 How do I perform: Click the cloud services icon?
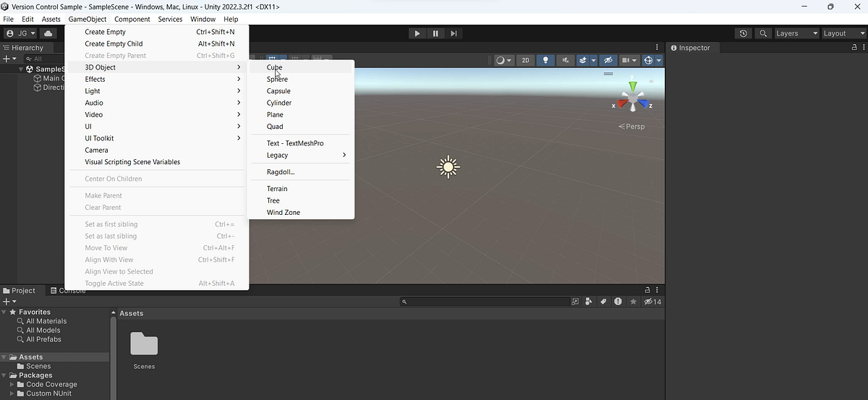coord(48,33)
